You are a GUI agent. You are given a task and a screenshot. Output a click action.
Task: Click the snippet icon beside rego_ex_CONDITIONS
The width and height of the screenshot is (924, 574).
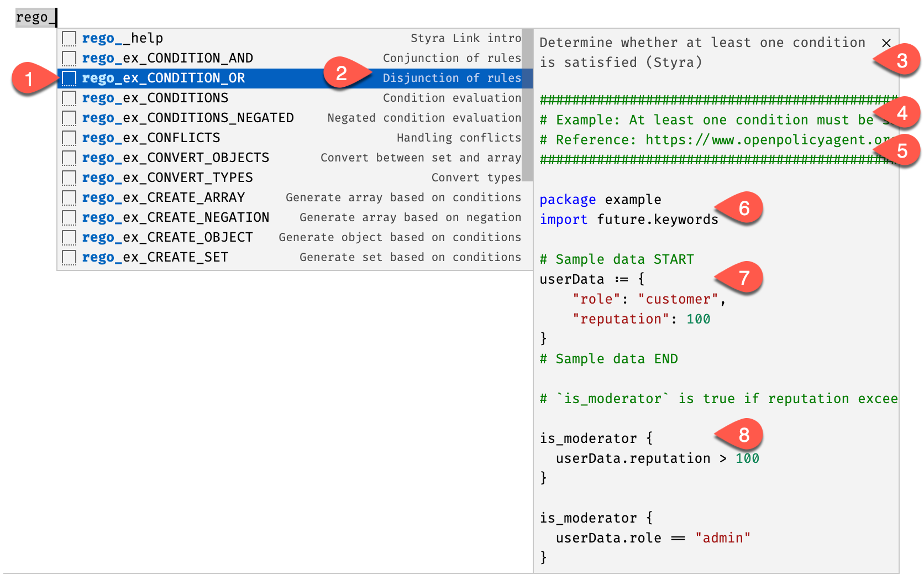(x=69, y=98)
